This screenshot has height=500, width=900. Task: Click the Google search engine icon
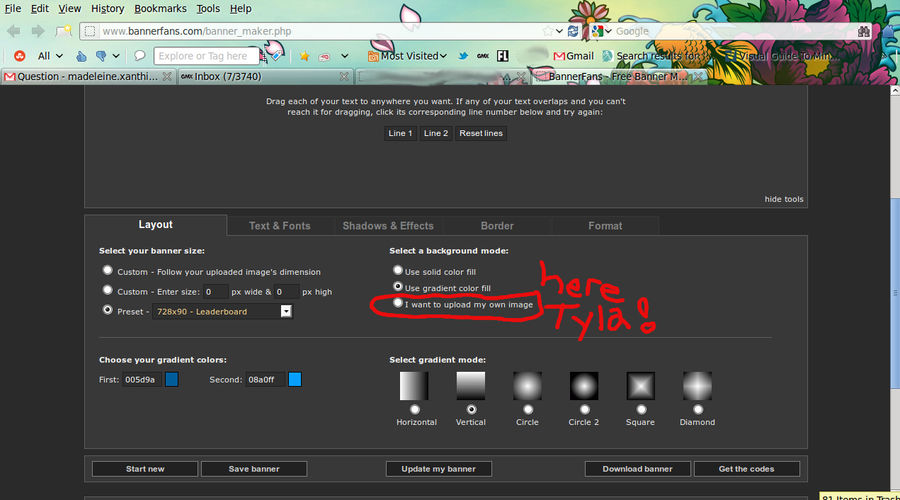[598, 31]
